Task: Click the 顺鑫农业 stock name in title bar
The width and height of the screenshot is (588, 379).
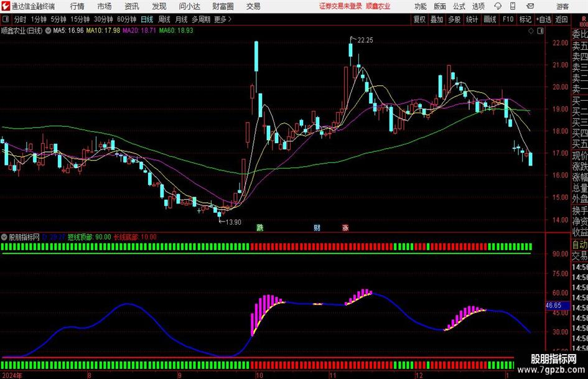Action: point(378,6)
